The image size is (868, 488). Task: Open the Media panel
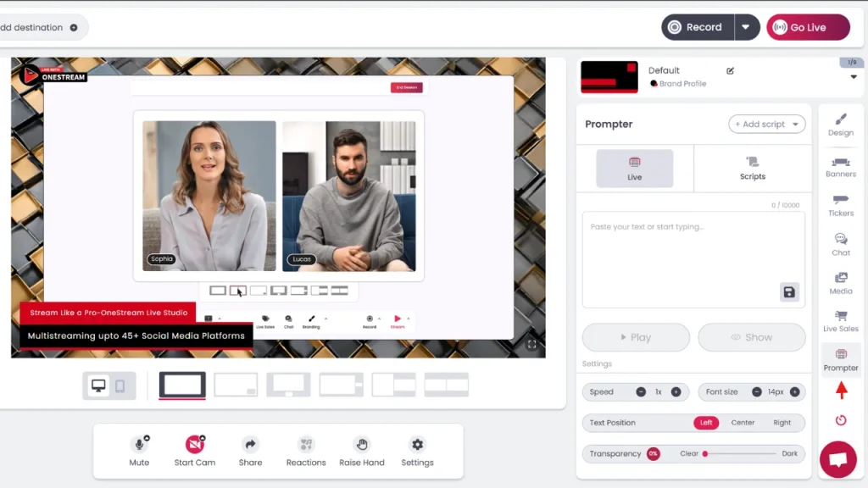(840, 283)
